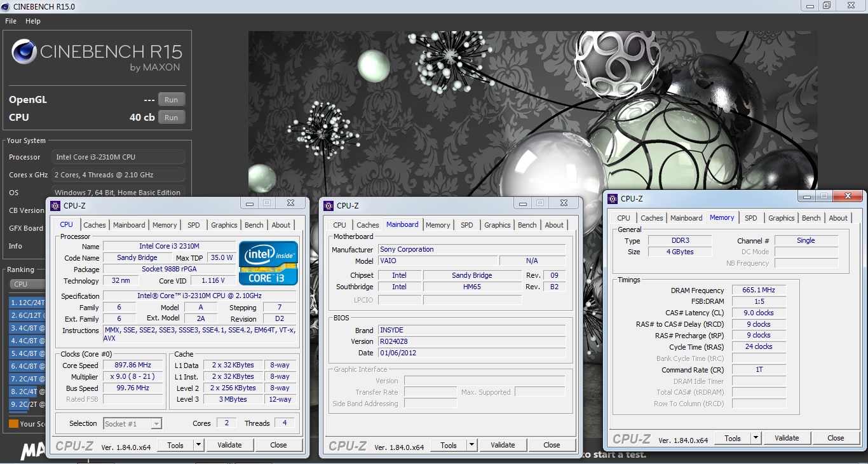Click the Processor field Intel Core i3-2310M CPU

point(119,157)
